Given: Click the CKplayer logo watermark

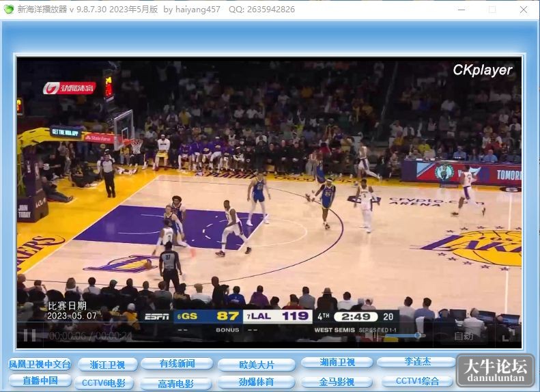Looking at the screenshot, I should click(483, 70).
